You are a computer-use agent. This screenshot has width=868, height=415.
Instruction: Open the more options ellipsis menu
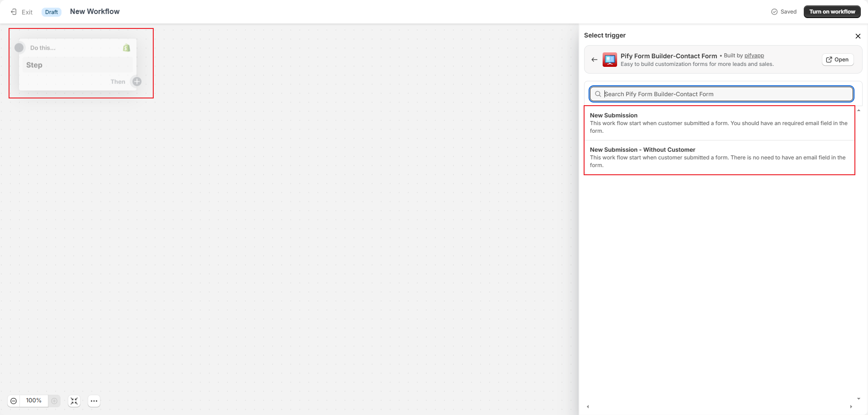point(94,401)
